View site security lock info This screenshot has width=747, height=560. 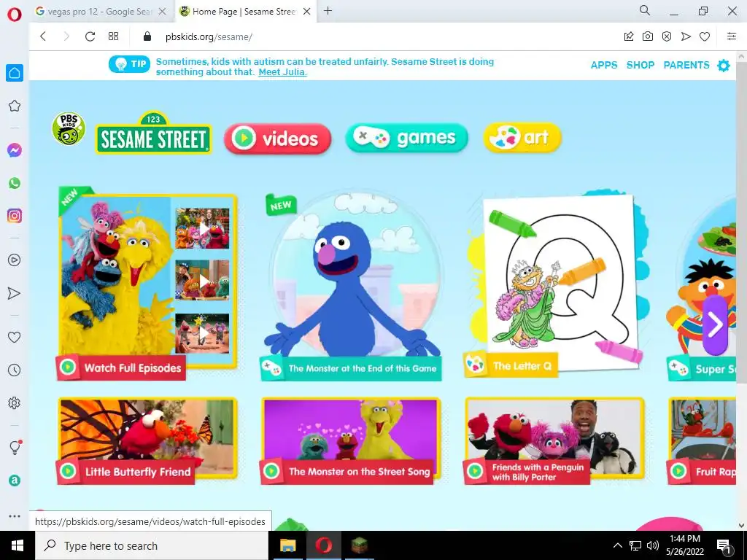pyautogui.click(x=147, y=36)
